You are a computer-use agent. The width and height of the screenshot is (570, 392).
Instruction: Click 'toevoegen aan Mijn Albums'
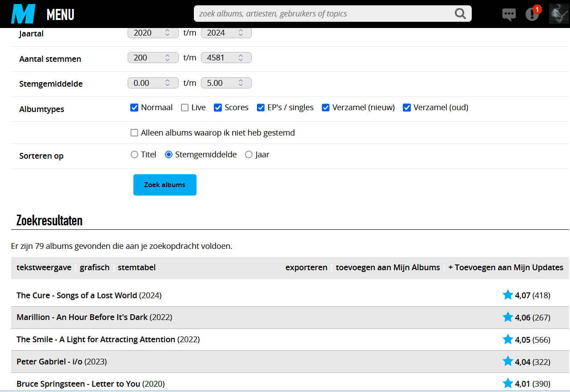pos(388,268)
